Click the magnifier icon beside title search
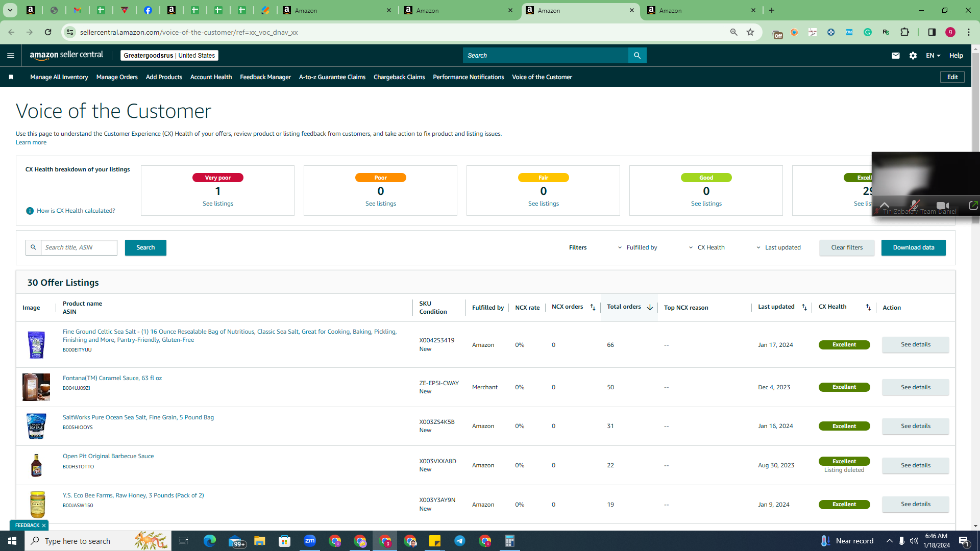 (33, 247)
